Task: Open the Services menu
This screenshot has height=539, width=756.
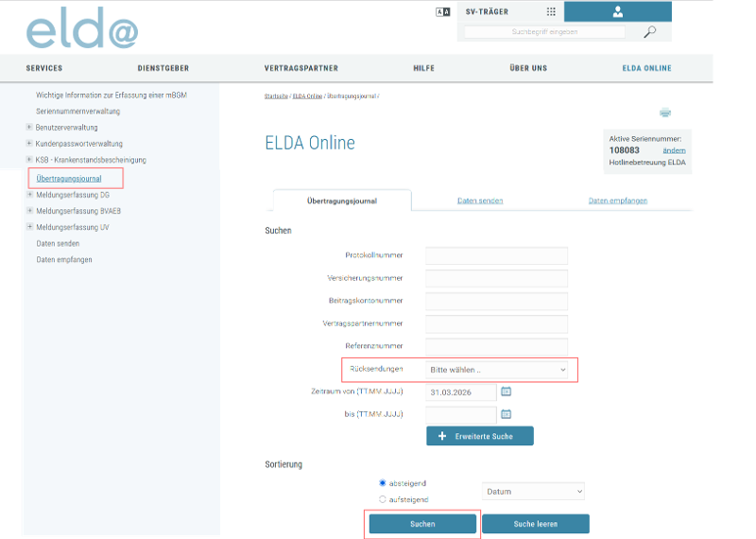Action: [x=44, y=68]
